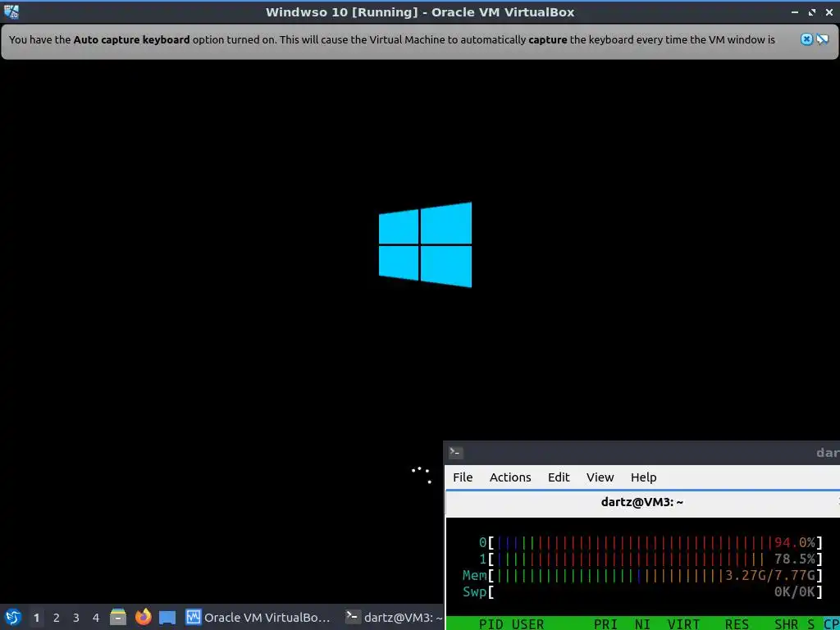Click the VirtualBox window title text
This screenshot has height=630, width=840.
pos(420,11)
